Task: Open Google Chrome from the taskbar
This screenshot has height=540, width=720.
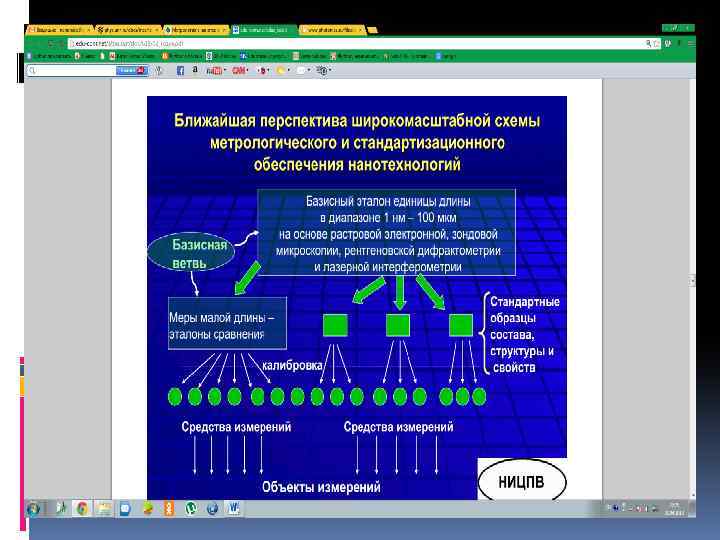Action: (82, 508)
